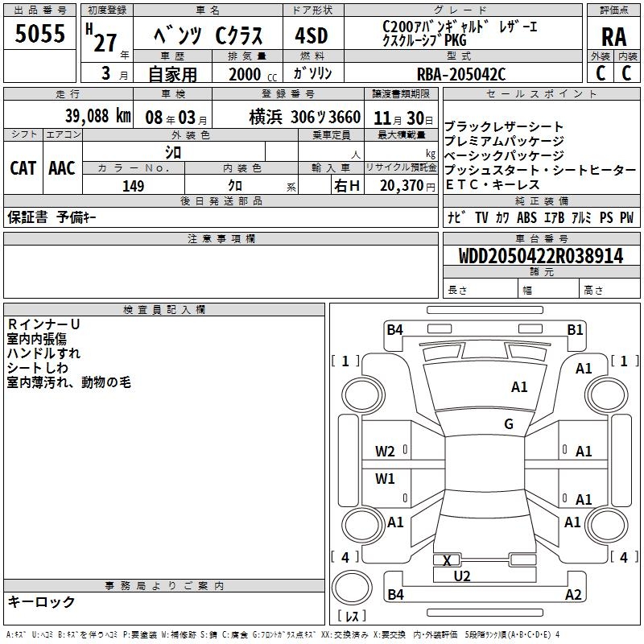Click the キーロック notice text
The image size is (644, 644).
[x=42, y=601]
